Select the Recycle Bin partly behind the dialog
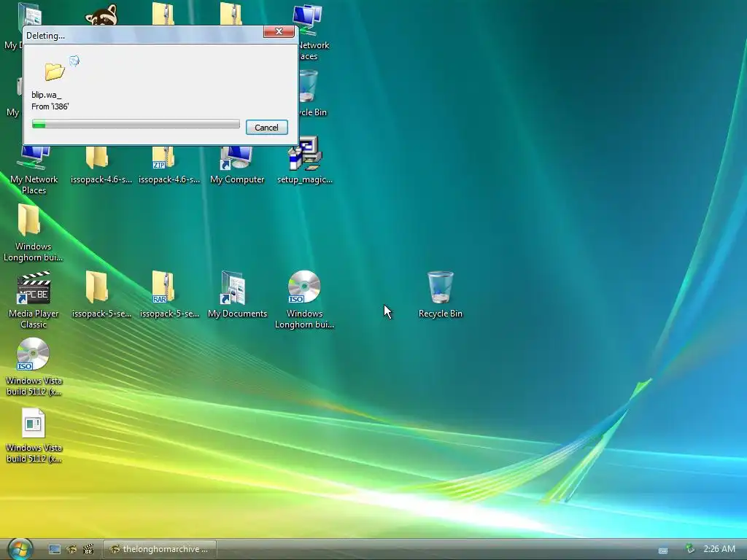 coord(313,93)
